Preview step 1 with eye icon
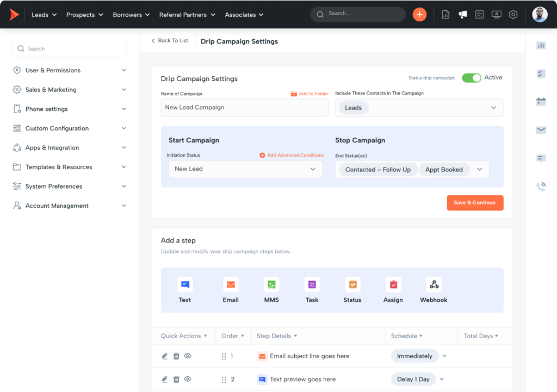The width and height of the screenshot is (557, 392). 188,356
